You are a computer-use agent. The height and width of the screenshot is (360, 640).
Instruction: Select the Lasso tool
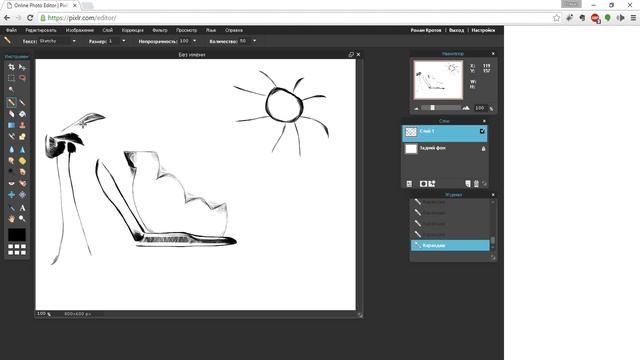(x=22, y=78)
